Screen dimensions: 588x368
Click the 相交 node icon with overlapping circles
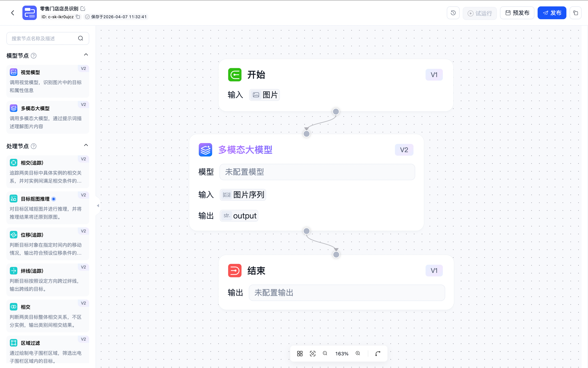coord(14,307)
